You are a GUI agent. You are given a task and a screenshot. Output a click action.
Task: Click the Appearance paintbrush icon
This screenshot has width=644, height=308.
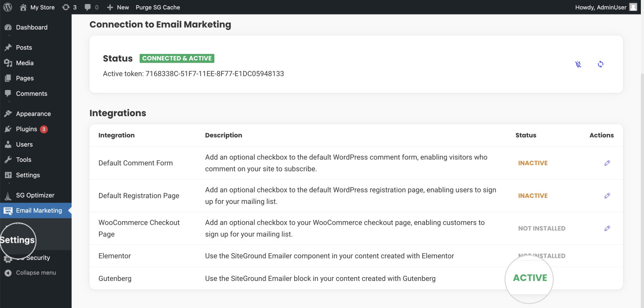(8, 113)
